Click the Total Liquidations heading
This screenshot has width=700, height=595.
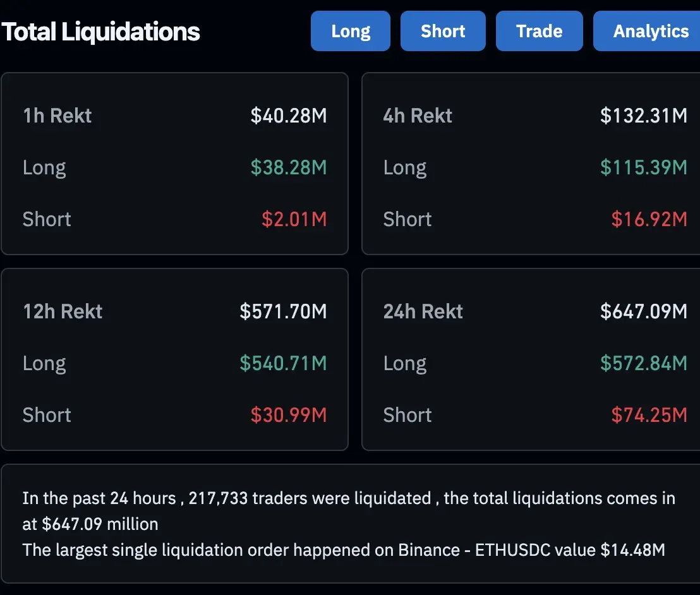tap(101, 32)
